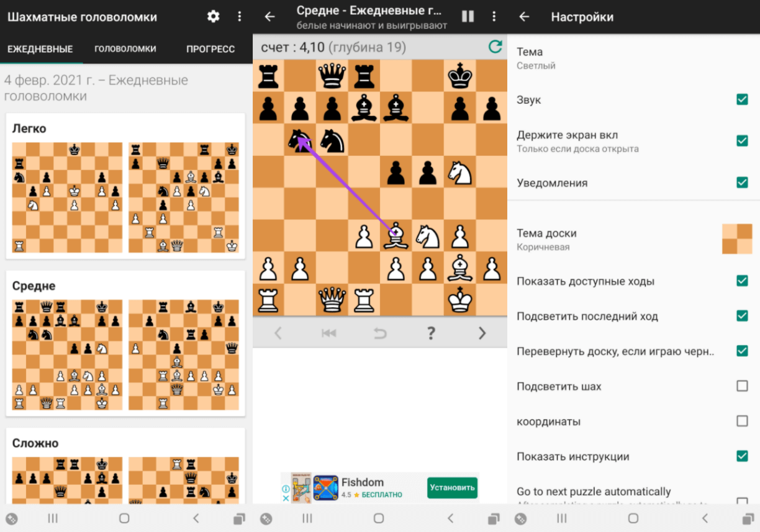The width and height of the screenshot is (760, 532).
Task: Click the brown Тема доски color swatch
Action: 737,239
